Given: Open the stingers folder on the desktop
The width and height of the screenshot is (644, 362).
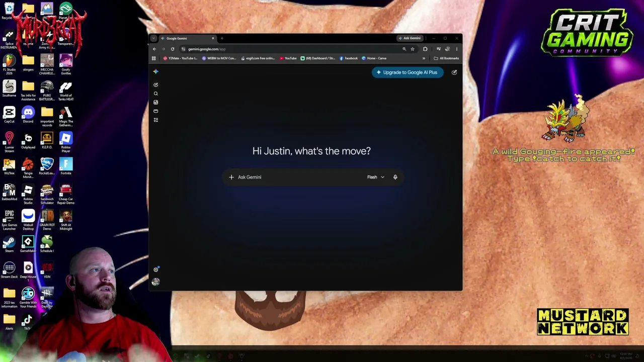Looking at the screenshot, I should [28, 63].
